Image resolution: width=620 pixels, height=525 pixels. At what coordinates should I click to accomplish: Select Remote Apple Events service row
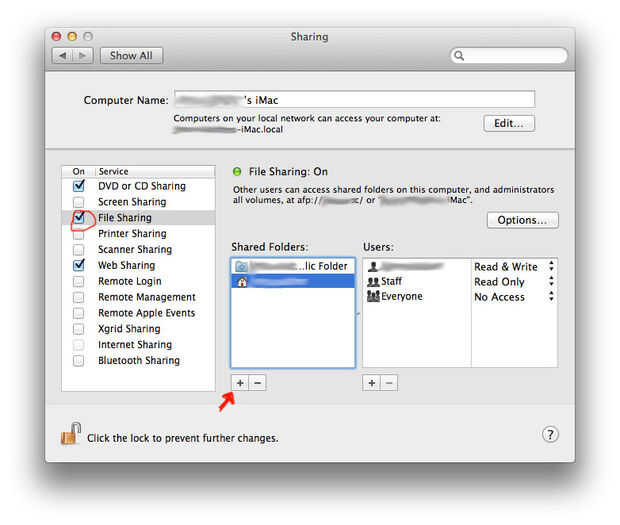[x=138, y=313]
